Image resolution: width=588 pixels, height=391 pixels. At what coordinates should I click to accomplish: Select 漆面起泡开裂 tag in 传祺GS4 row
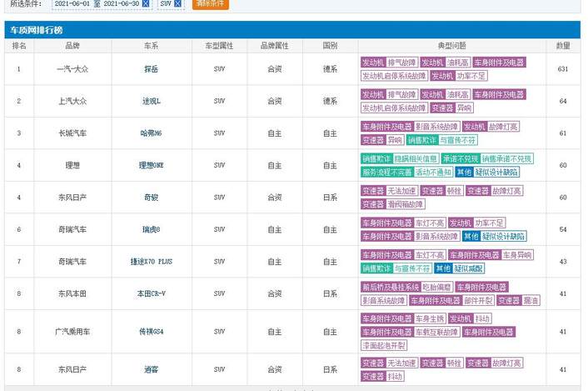click(384, 346)
